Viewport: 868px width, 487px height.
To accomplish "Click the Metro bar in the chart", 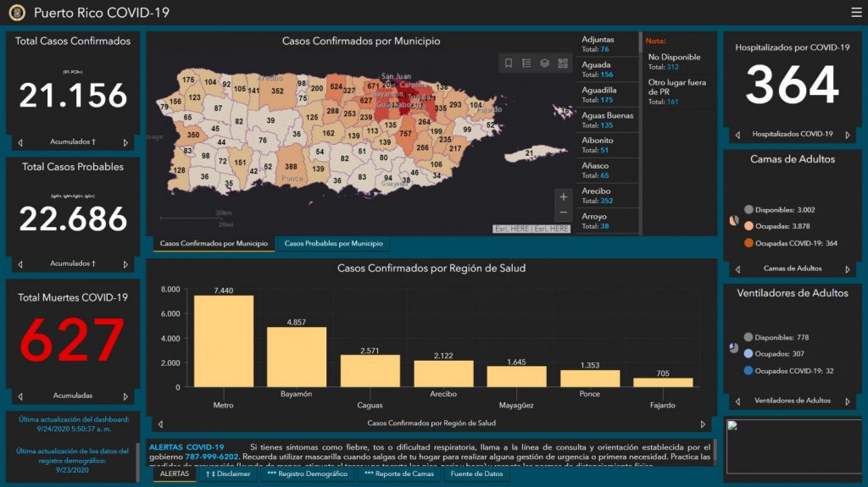I will tap(223, 340).
